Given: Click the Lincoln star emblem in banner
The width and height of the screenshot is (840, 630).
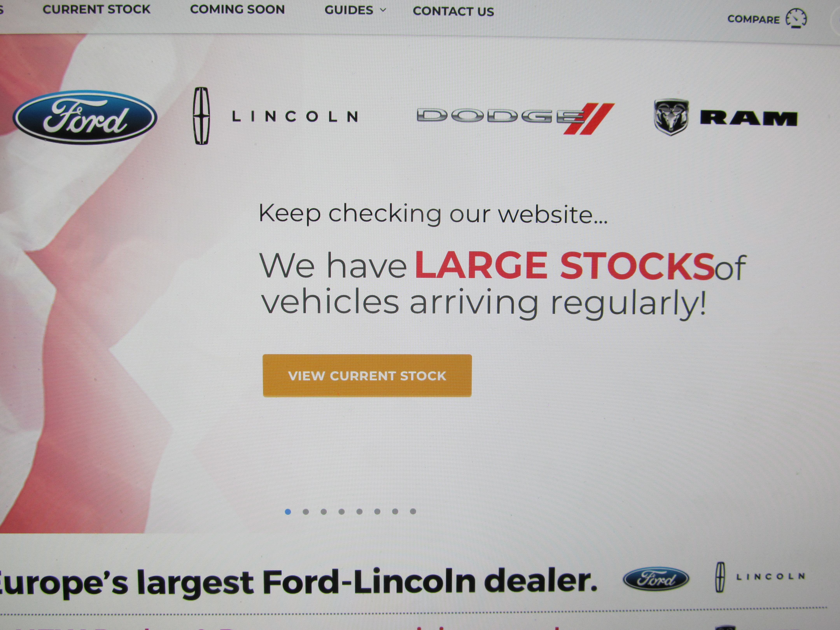Looking at the screenshot, I should (x=201, y=116).
